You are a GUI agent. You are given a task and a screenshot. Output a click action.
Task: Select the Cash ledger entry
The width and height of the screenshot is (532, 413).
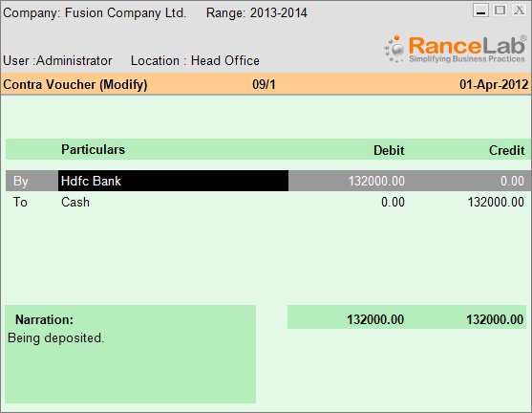(x=75, y=202)
